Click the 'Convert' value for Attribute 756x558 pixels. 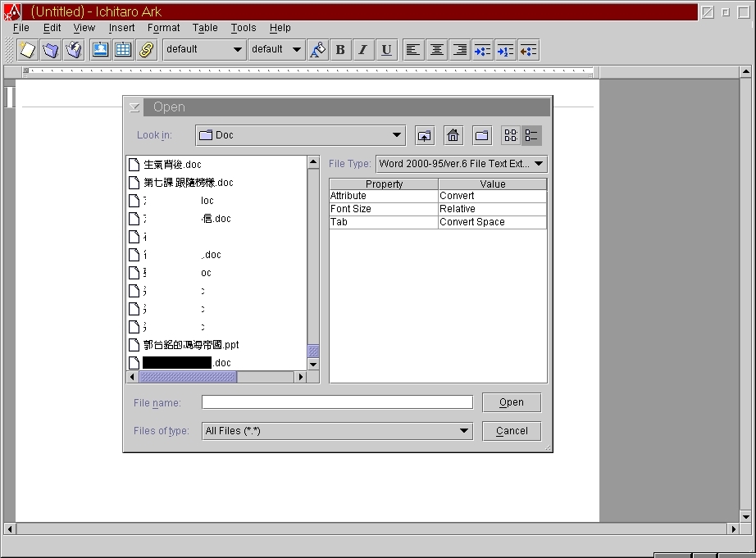[493, 196]
